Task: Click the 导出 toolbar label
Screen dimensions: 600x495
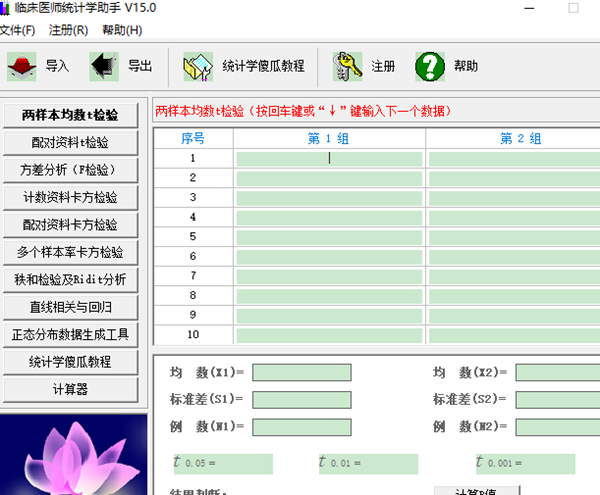Action: (140, 66)
